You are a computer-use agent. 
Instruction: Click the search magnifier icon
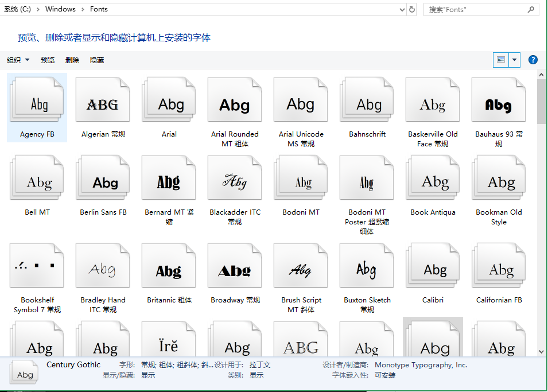pyautogui.click(x=531, y=9)
